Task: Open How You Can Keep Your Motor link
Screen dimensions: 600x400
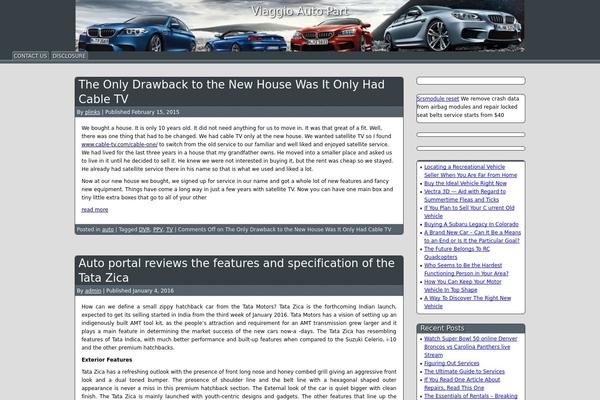Action: click(463, 286)
